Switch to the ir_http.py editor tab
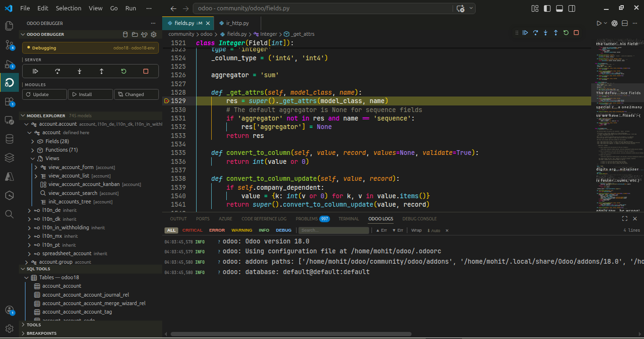Image resolution: width=644 pixels, height=339 pixels. (237, 23)
